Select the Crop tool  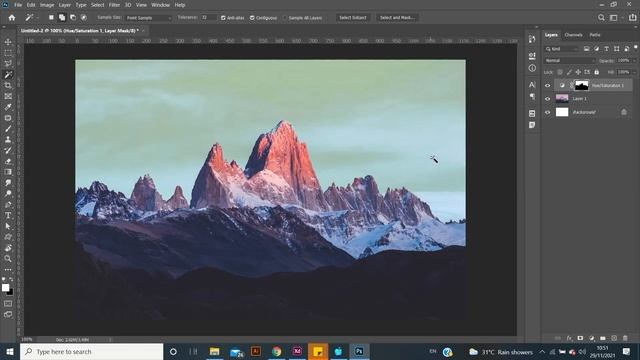pyautogui.click(x=8, y=85)
